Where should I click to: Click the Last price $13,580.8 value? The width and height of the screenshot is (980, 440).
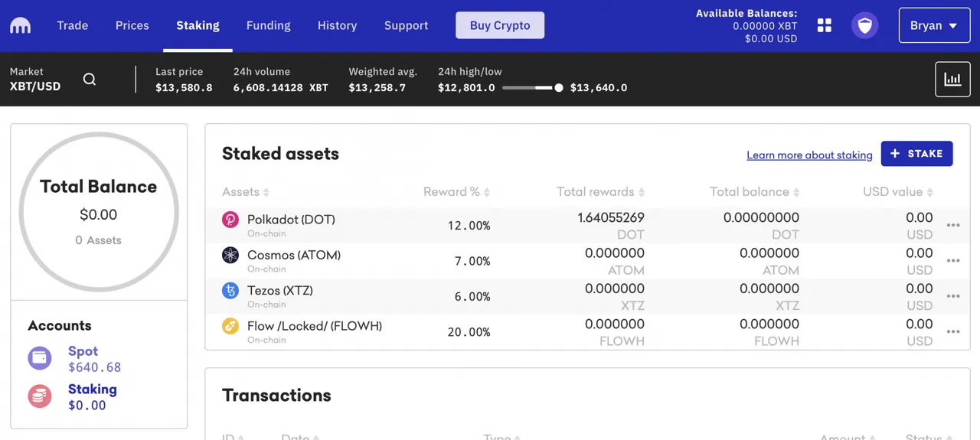coord(184,88)
